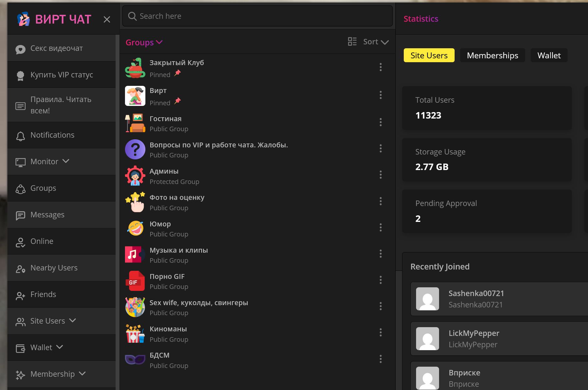Open options menu for Гостиная group

pos(380,122)
